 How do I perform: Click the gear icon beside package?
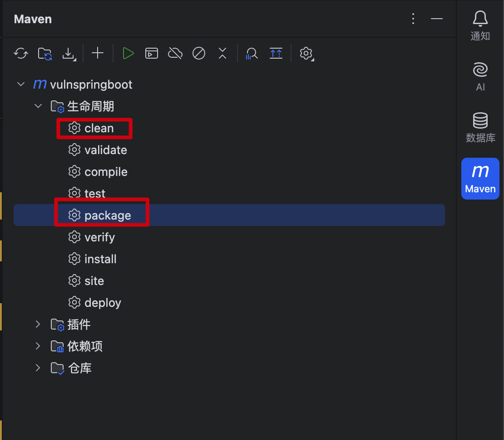click(74, 215)
